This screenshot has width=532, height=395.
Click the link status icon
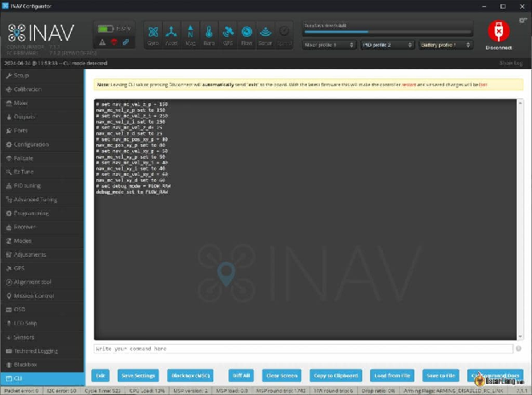point(126,42)
